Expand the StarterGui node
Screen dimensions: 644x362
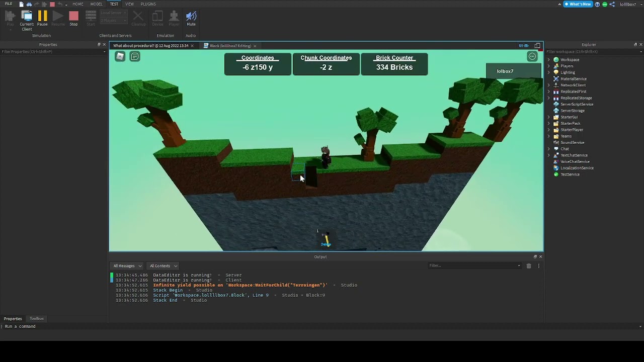point(549,117)
